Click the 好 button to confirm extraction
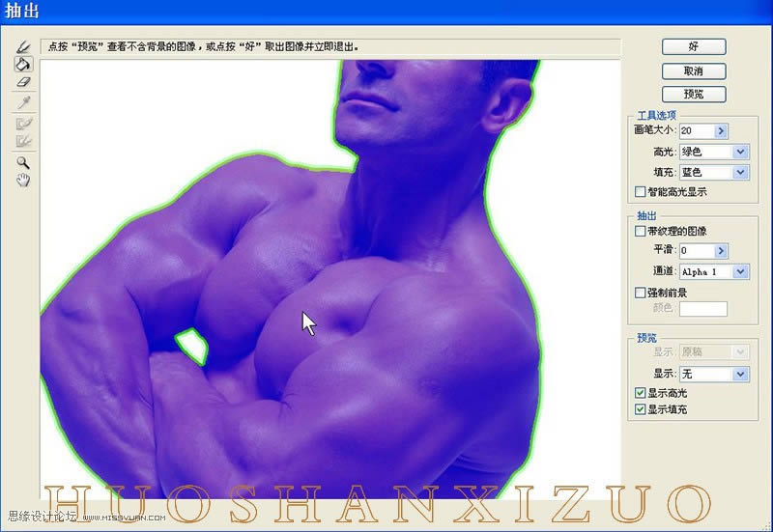 point(694,46)
